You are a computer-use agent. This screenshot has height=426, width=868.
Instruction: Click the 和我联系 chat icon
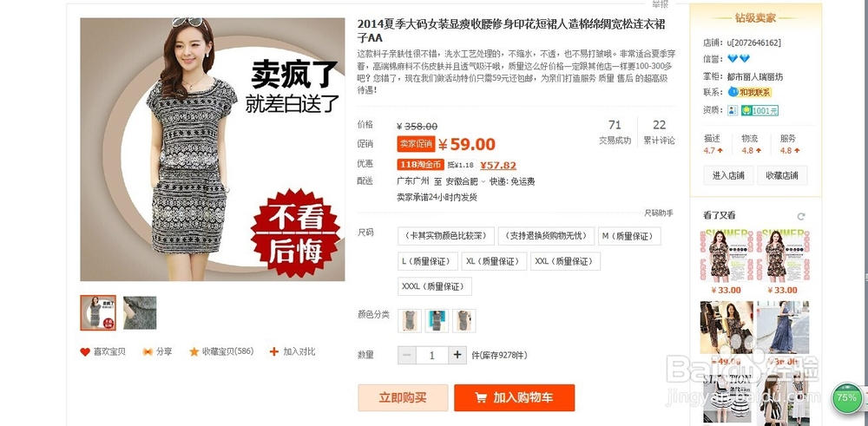(733, 92)
